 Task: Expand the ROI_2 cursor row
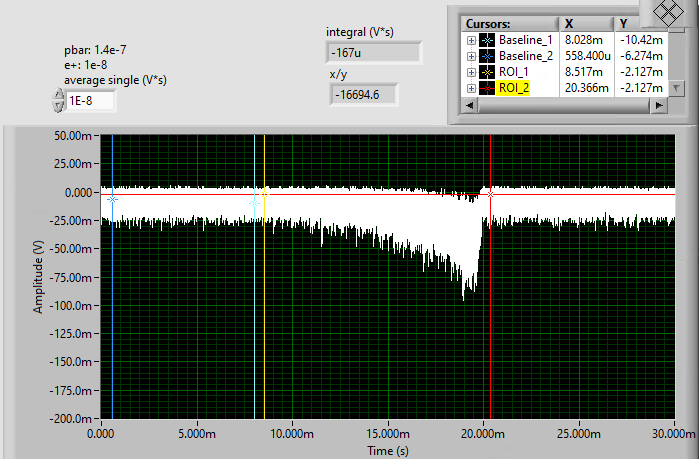(471, 88)
